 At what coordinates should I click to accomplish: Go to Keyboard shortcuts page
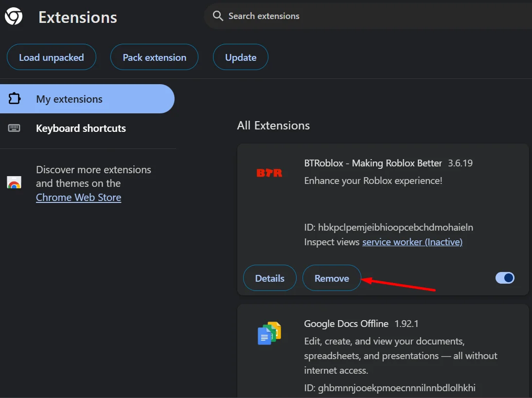81,128
